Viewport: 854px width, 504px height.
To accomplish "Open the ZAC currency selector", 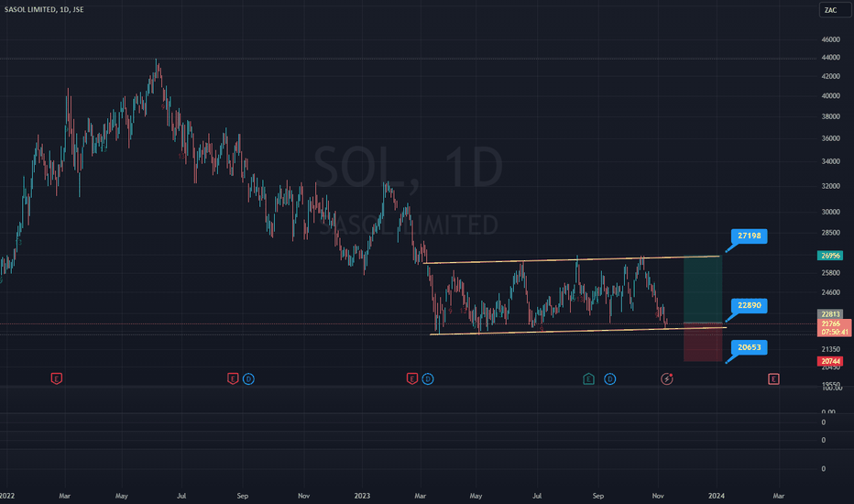I will 835,10.
